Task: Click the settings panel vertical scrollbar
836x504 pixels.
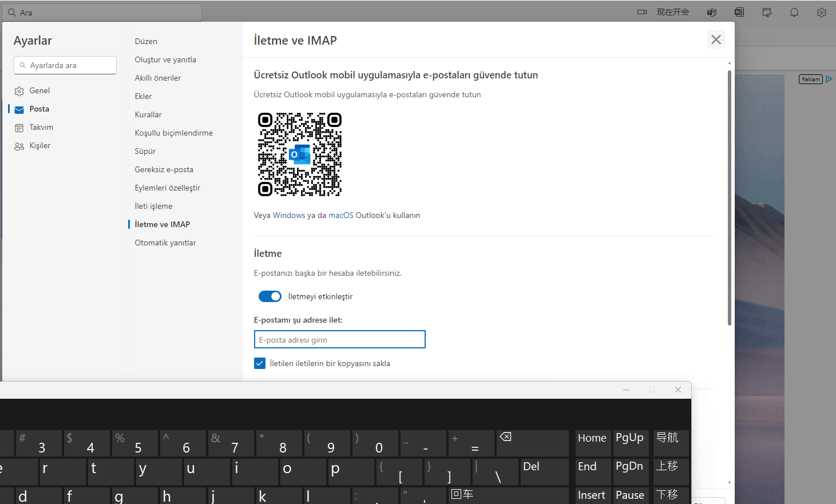Action: tap(730, 197)
